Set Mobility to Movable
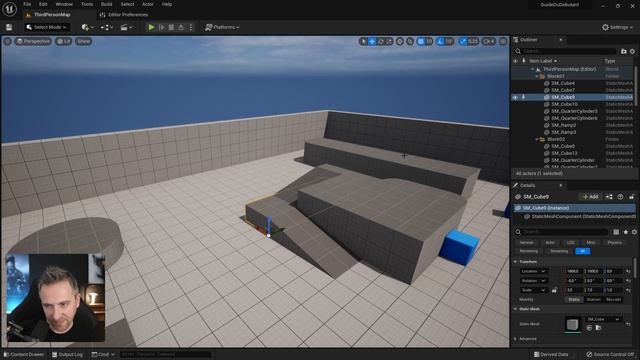Screen dimensions: 640x360 point(613,300)
